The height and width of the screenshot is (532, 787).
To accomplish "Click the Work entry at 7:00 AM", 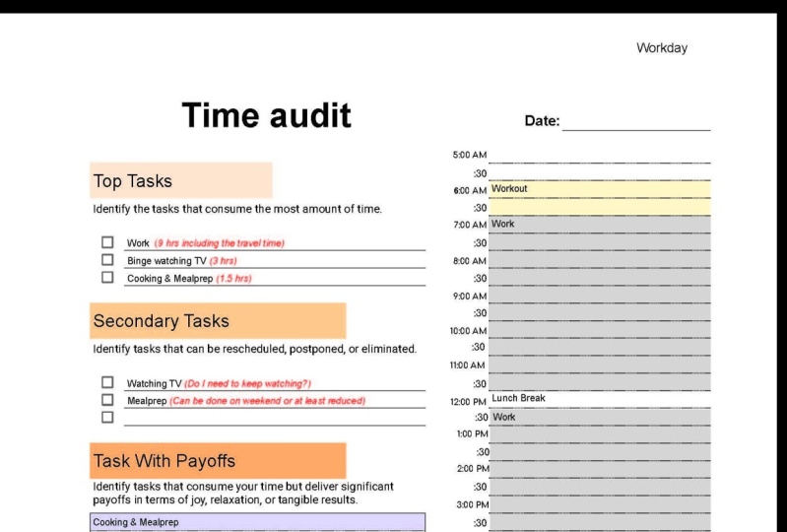I will pyautogui.click(x=600, y=225).
